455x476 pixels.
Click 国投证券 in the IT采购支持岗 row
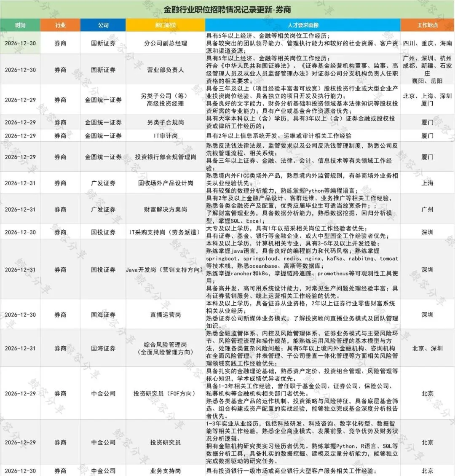pos(103,232)
